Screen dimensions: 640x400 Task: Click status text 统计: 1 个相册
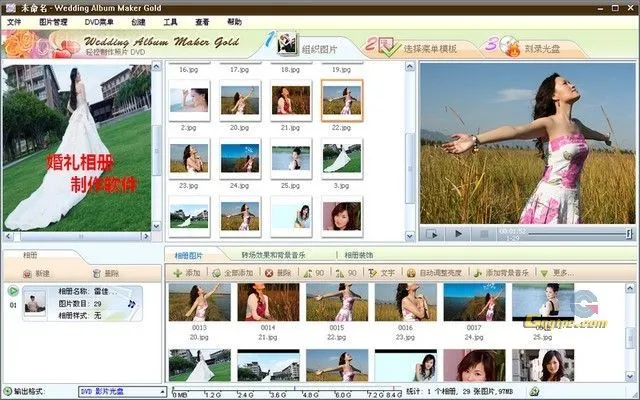[x=460, y=391]
